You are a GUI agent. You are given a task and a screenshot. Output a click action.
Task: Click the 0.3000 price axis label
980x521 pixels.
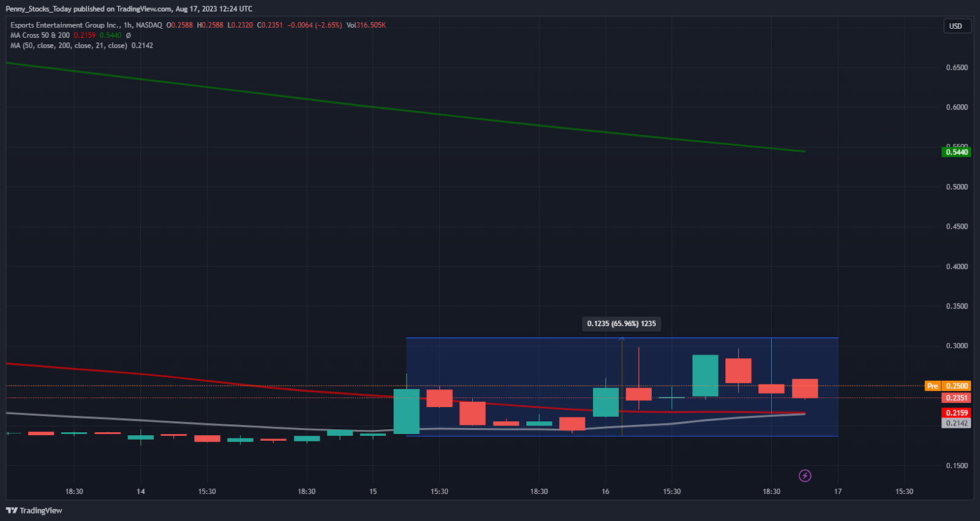point(957,346)
